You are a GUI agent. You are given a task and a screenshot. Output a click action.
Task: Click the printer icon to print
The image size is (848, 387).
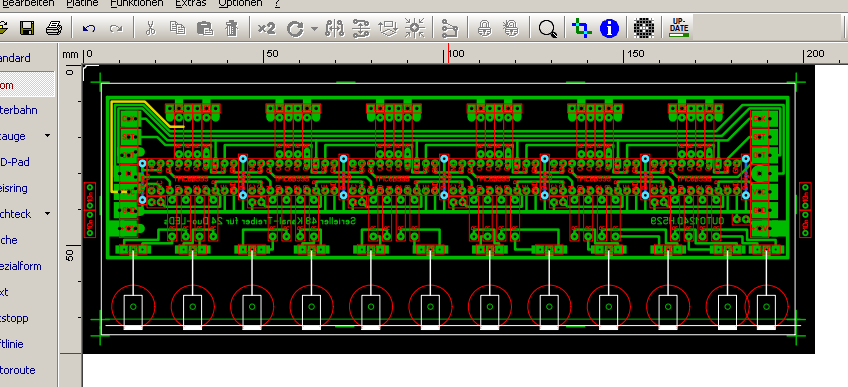click(x=54, y=28)
